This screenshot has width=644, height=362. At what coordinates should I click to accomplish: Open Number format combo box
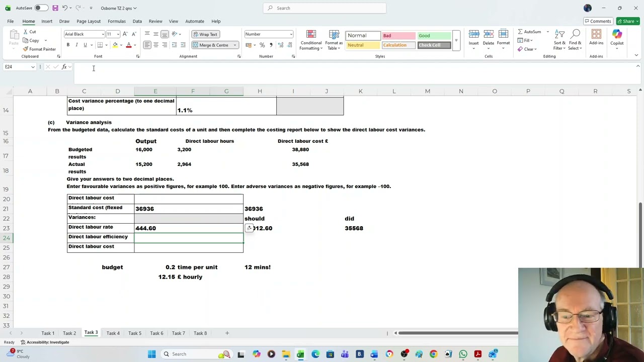point(269,34)
